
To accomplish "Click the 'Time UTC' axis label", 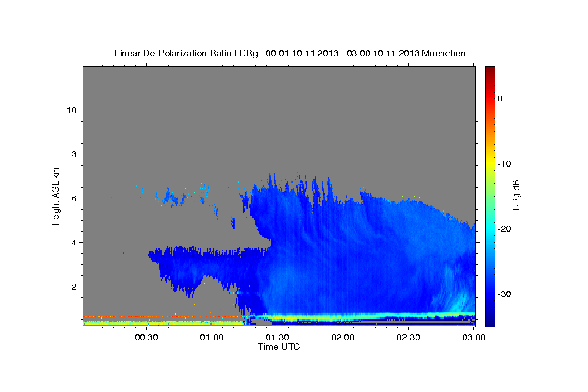I will pyautogui.click(x=279, y=347).
